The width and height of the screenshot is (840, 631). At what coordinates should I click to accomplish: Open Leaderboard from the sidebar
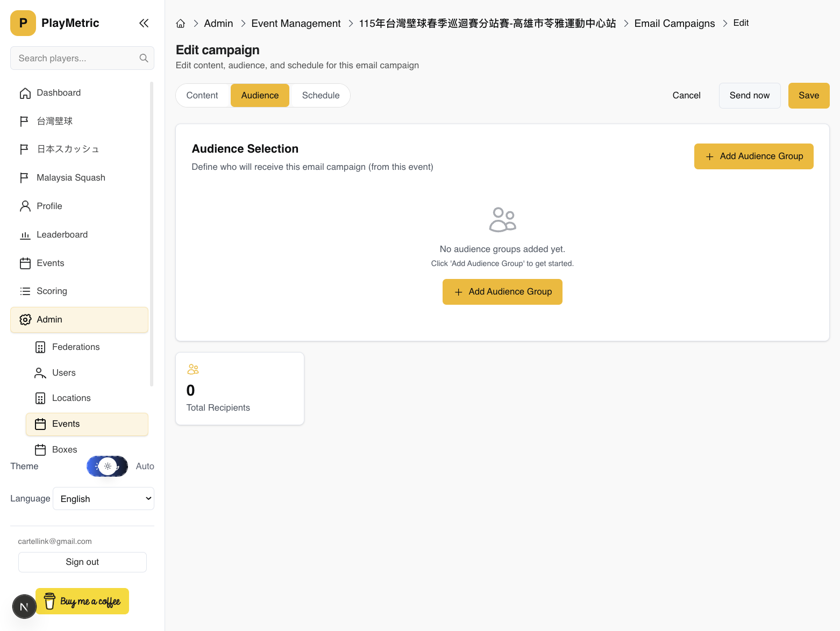tap(79, 235)
